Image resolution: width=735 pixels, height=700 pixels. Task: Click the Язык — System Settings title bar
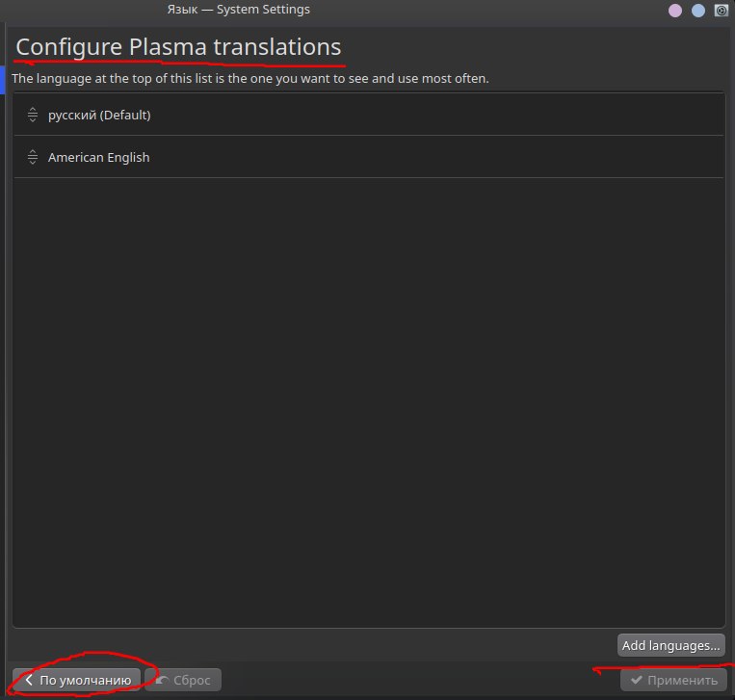[238, 10]
